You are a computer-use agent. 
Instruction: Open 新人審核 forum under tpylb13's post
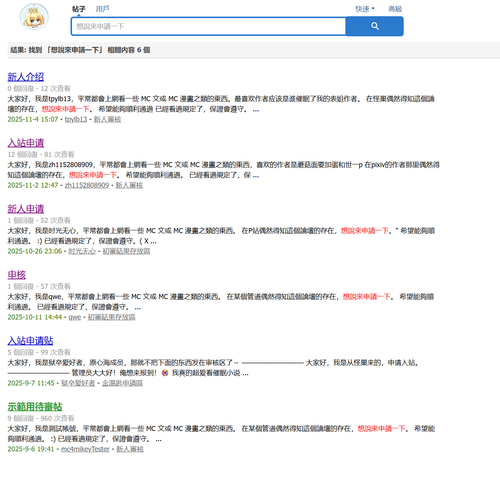pos(107,119)
